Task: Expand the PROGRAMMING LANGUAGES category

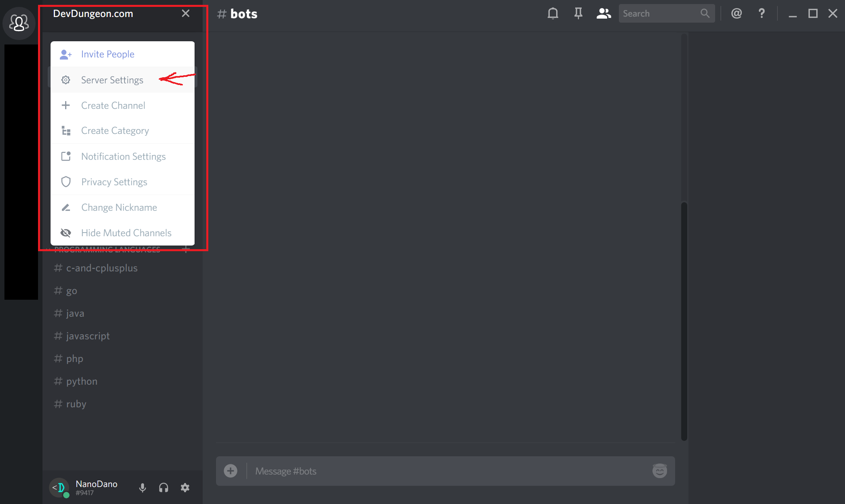Action: coord(108,250)
